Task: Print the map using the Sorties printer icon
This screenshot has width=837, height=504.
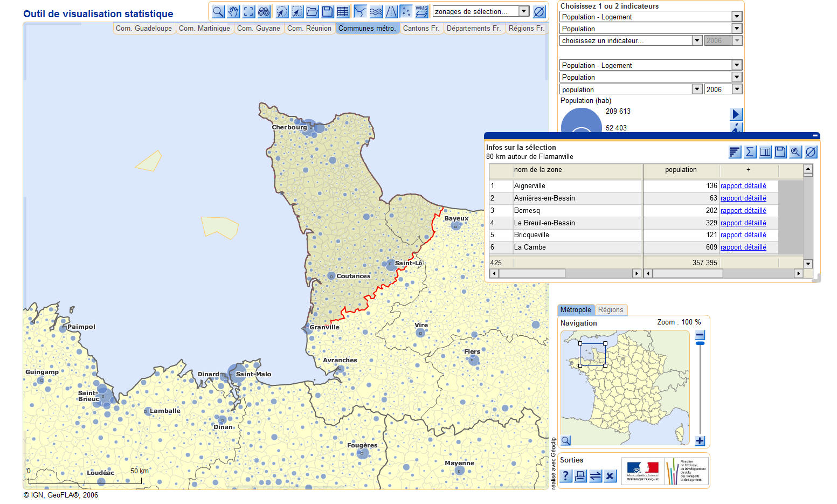Action: 580,476
